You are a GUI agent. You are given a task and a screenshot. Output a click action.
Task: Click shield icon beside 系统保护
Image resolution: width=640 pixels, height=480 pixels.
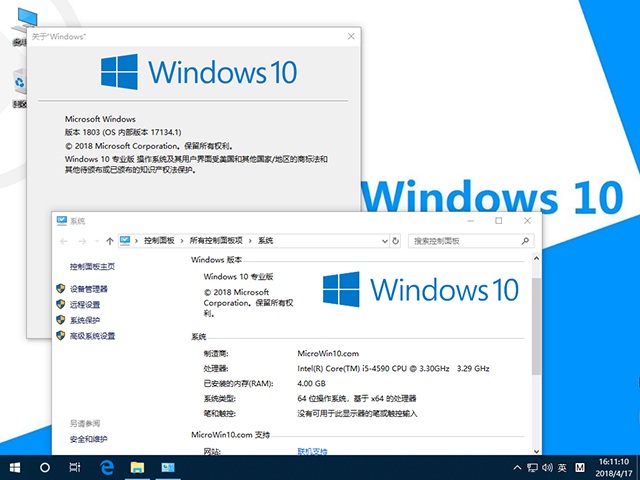click(60, 320)
